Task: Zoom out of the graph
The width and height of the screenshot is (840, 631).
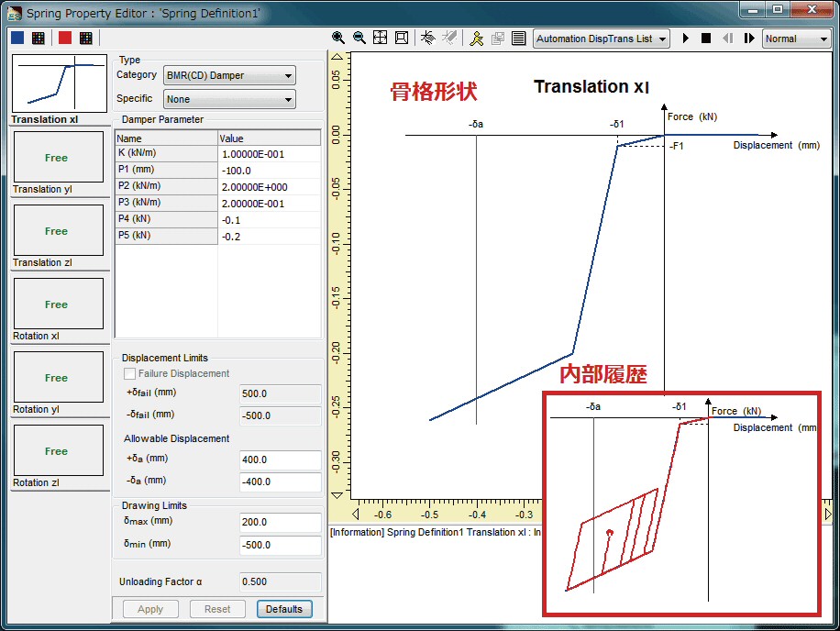Action: (x=359, y=38)
